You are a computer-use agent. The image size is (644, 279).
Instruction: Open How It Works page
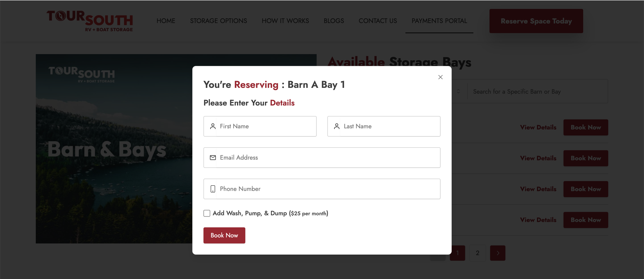coord(285,21)
